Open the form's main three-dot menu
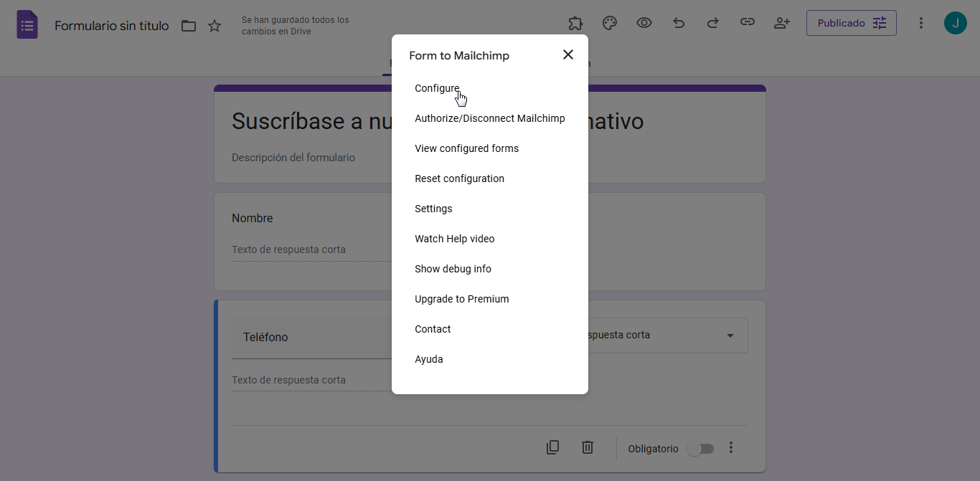Image resolution: width=980 pixels, height=481 pixels. pyautogui.click(x=921, y=23)
